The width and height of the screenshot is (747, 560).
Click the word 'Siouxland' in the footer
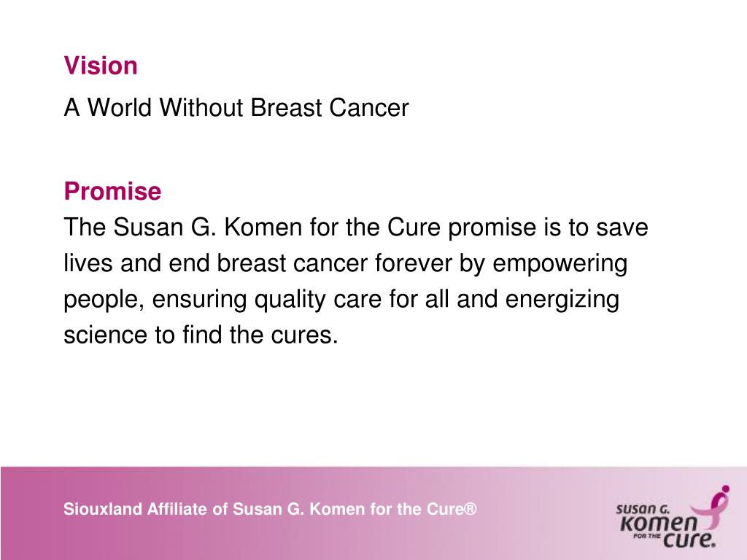pyautogui.click(x=103, y=509)
